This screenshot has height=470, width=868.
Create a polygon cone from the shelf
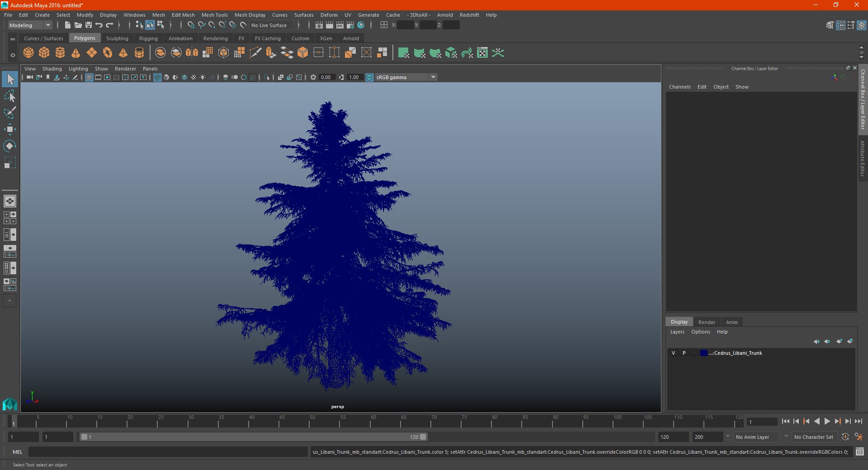[x=76, y=53]
